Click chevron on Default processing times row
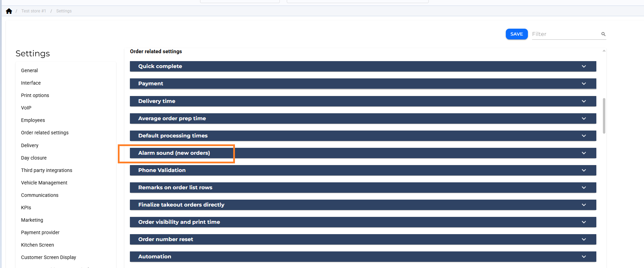The width and height of the screenshot is (644, 268). [584, 136]
